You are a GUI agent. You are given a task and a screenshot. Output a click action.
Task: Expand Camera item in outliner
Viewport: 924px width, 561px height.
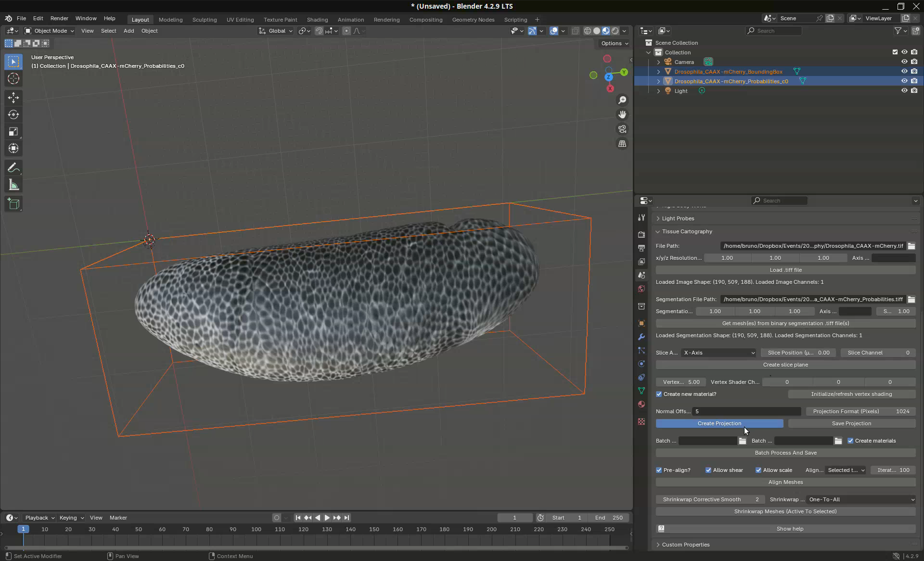[x=658, y=62]
